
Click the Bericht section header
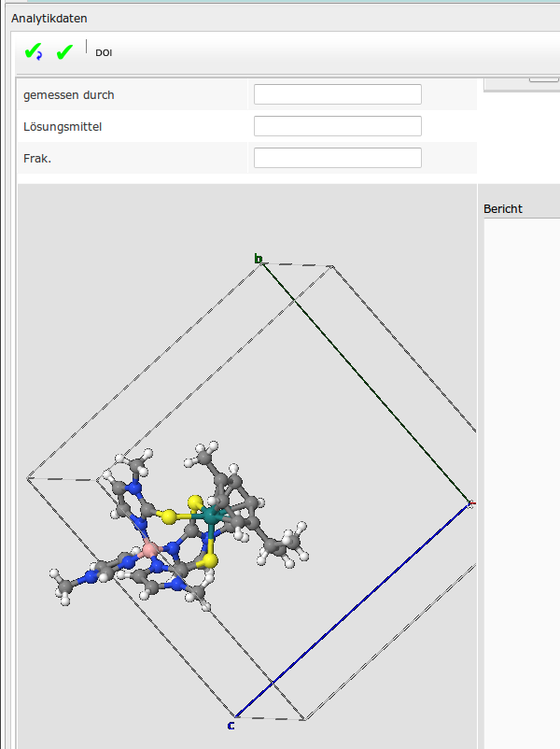pos(503,208)
